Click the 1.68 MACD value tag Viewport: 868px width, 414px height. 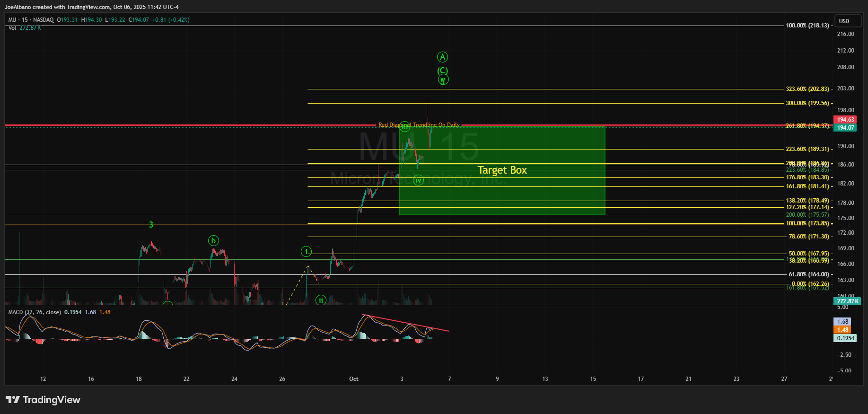tap(842, 322)
